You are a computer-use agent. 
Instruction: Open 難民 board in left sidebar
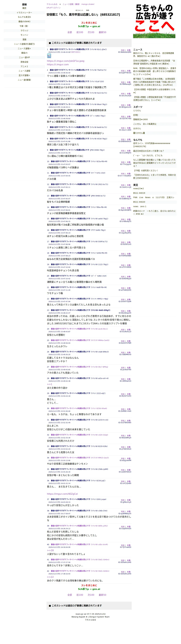(x=24, y=8)
